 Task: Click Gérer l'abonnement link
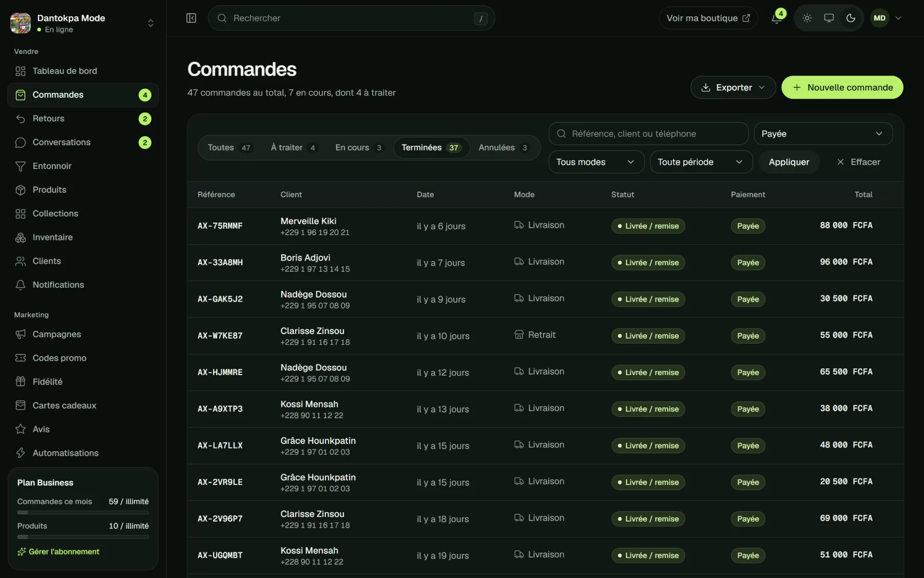click(59, 551)
